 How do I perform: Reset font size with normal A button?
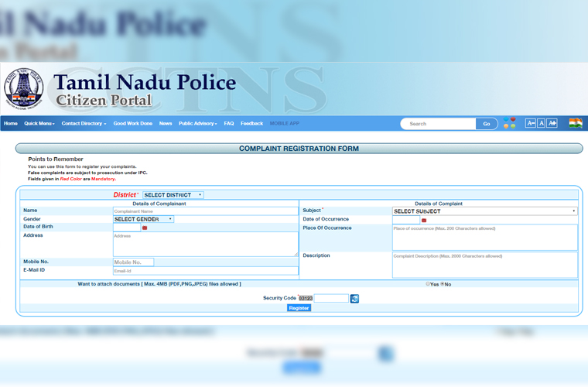point(541,123)
